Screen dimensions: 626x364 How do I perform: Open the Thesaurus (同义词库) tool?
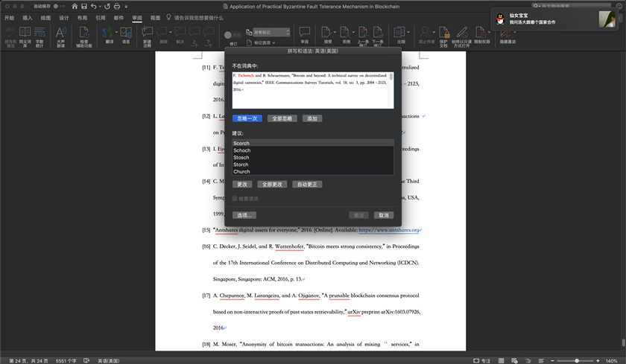(25, 36)
